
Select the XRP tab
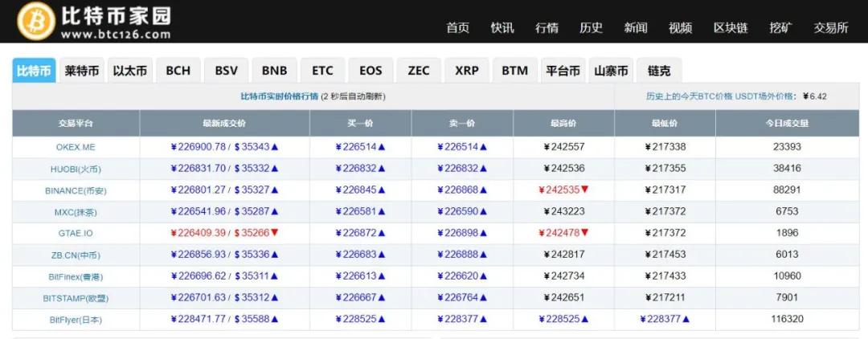(x=467, y=71)
